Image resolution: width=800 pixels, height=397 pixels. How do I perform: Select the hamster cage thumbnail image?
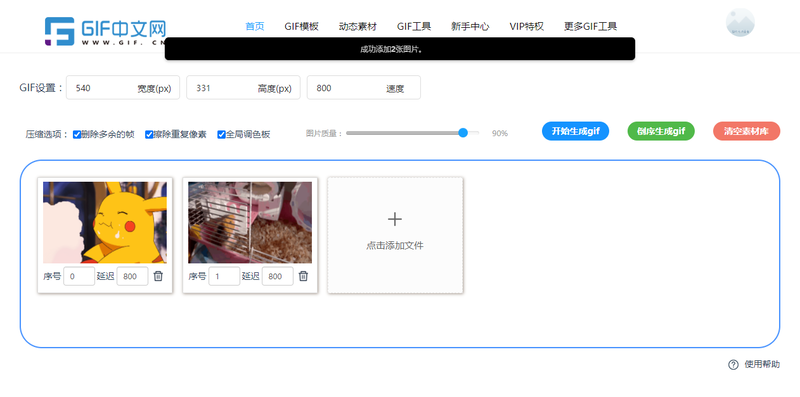click(x=250, y=222)
